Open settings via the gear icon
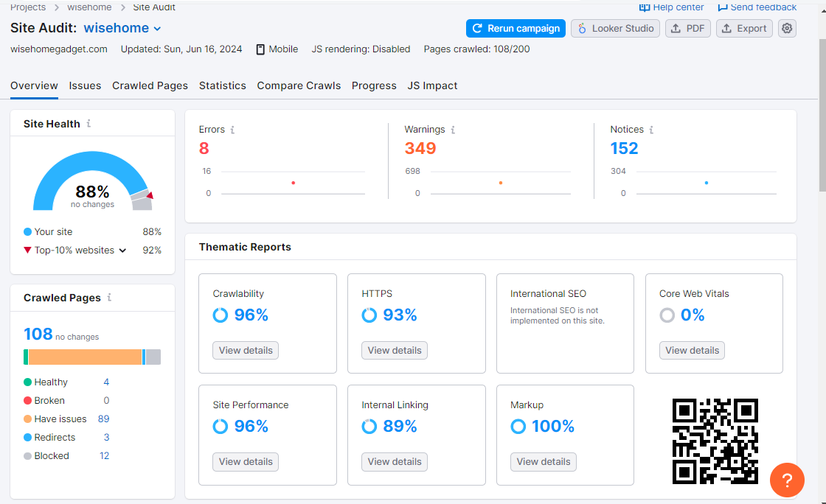Screen dimensions: 826x504 [x=787, y=29]
